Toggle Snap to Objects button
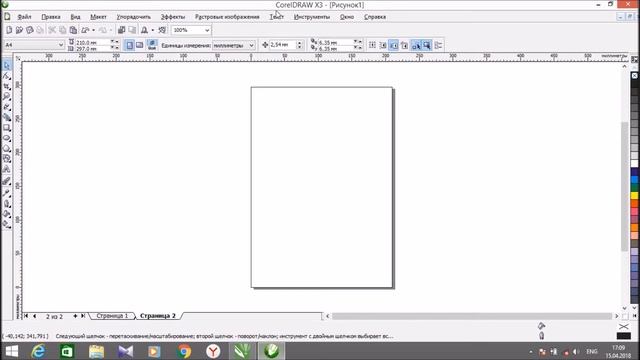This screenshot has height=360, width=640. click(x=394, y=45)
